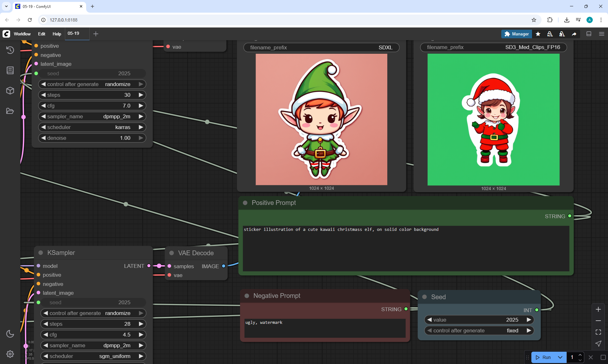Image resolution: width=608 pixels, height=364 pixels.
Task: Toggle dark theme moon icon
Action: click(10, 334)
